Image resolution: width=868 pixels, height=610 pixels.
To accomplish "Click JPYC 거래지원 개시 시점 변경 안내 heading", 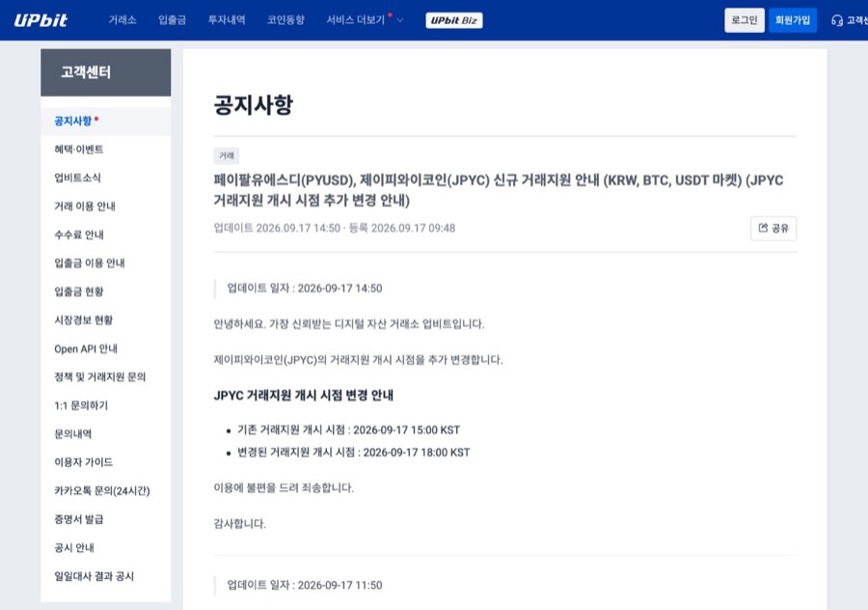I will coord(304,395).
